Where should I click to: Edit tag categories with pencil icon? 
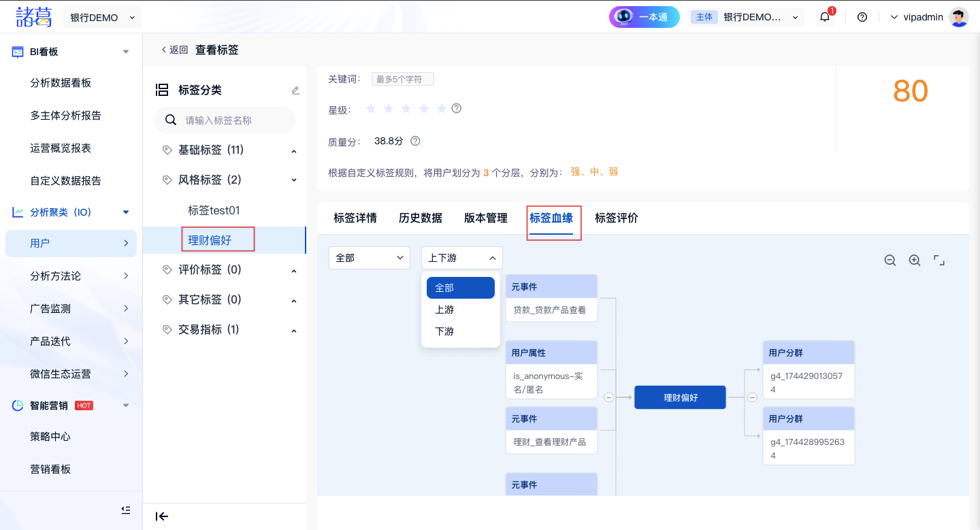[x=295, y=90]
